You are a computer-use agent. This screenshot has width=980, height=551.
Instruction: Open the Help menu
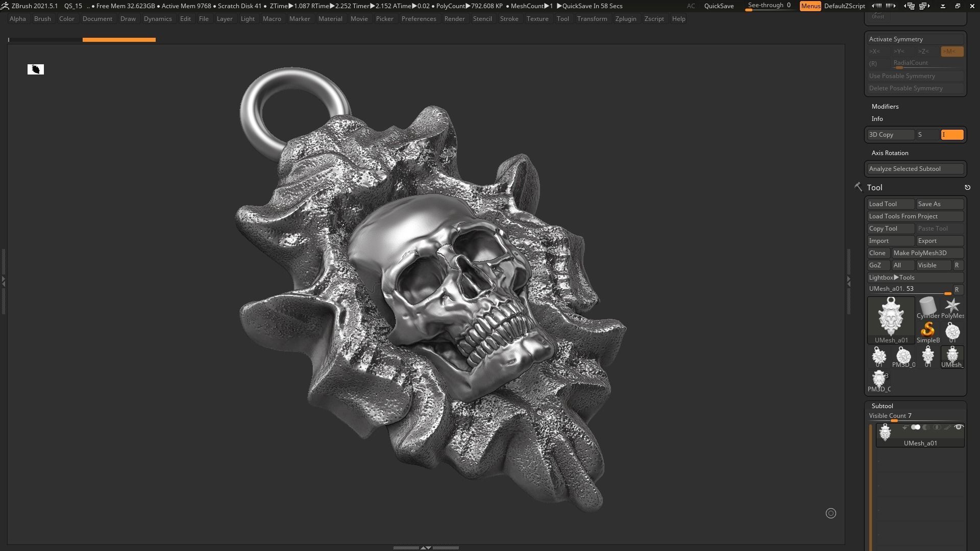pyautogui.click(x=678, y=19)
